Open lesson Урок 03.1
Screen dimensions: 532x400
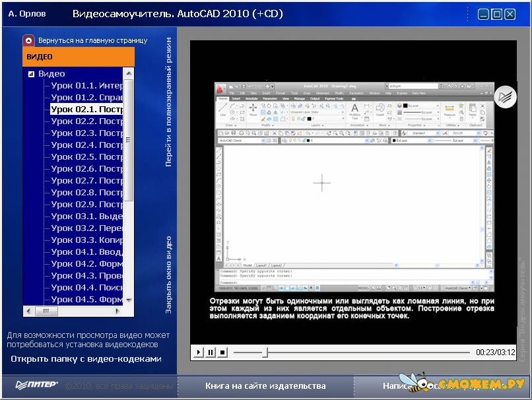87,216
